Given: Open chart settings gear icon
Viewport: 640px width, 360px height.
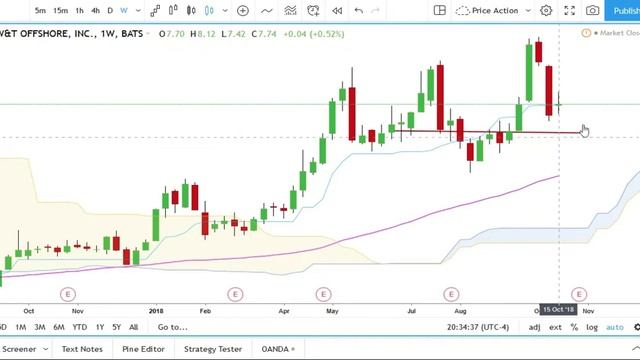Looking at the screenshot, I should (546, 11).
